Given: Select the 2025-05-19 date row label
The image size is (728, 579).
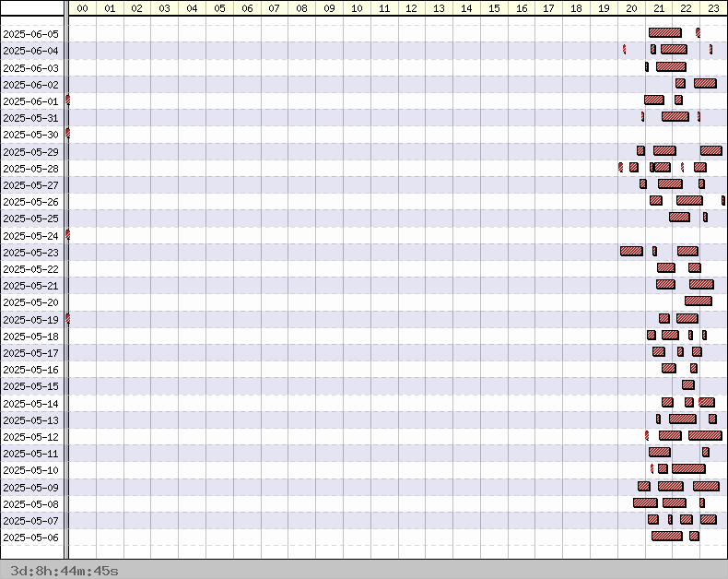Looking at the screenshot, I should point(31,320).
